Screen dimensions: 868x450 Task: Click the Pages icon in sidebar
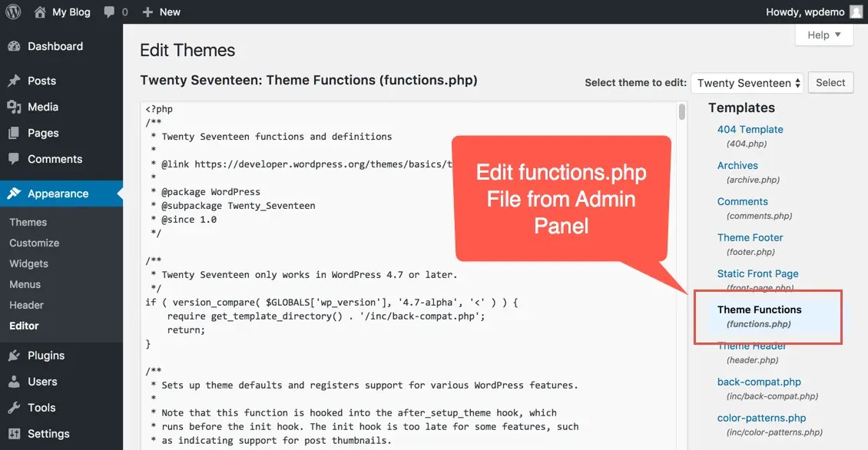tap(14, 133)
